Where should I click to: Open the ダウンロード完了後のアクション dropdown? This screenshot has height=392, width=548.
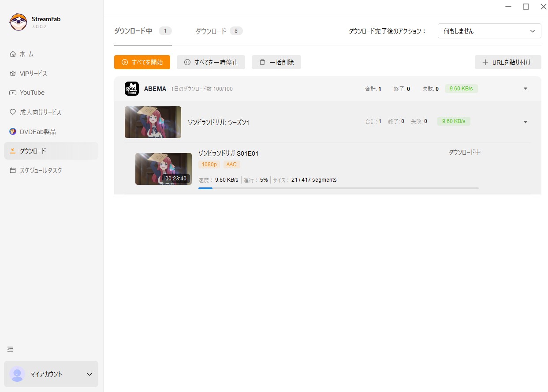(x=489, y=31)
